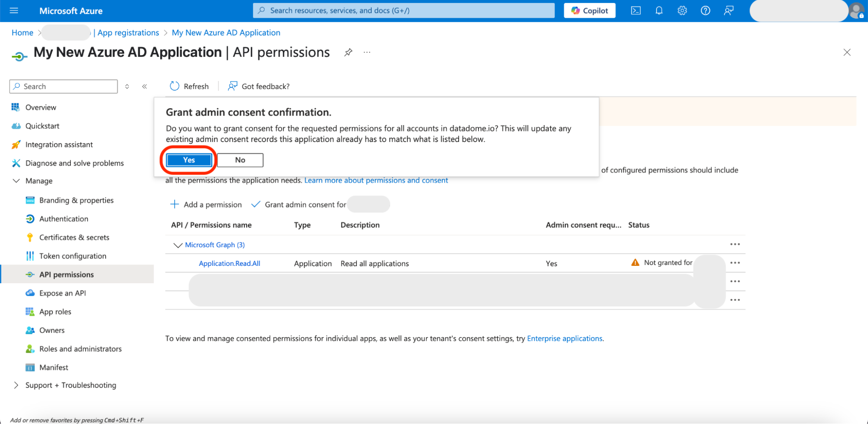
Task: Open My New Azure AD Application breadcrumb
Action: coord(226,33)
